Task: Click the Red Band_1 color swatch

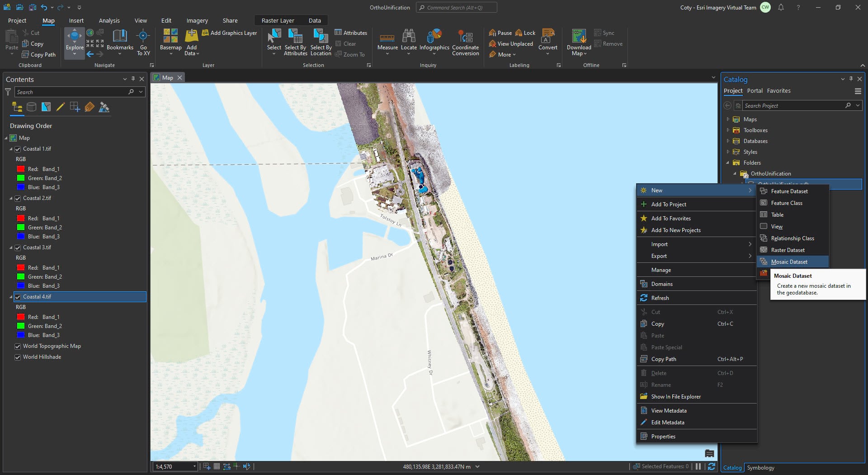Action: coord(21,169)
